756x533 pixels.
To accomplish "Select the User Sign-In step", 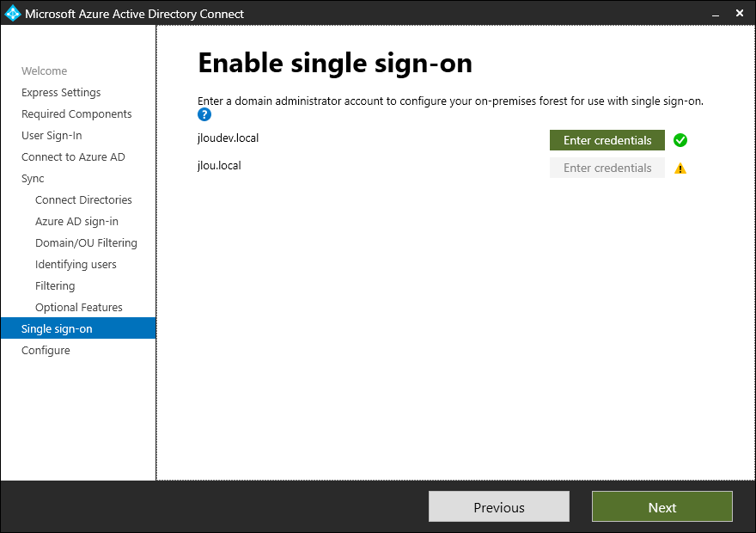I will click(52, 136).
